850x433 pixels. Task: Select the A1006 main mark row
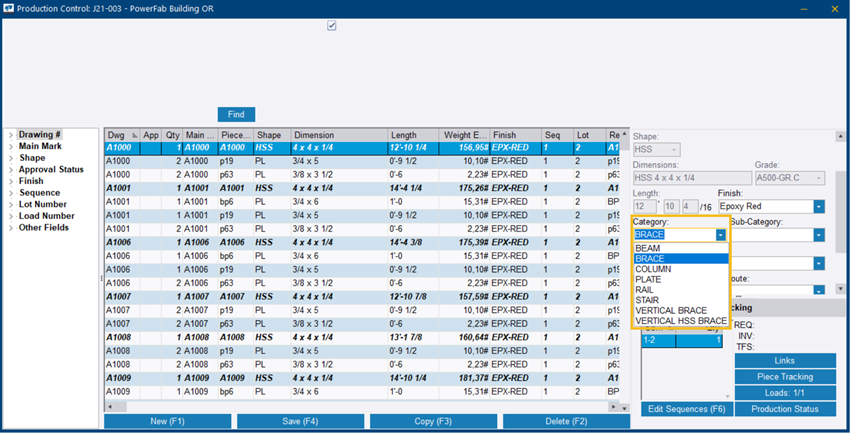click(x=198, y=242)
